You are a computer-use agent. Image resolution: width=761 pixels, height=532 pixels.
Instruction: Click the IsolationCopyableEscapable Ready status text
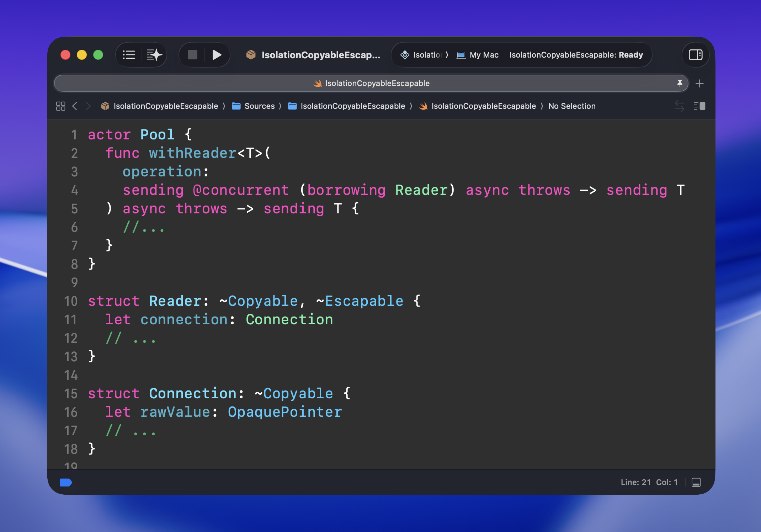coord(576,55)
